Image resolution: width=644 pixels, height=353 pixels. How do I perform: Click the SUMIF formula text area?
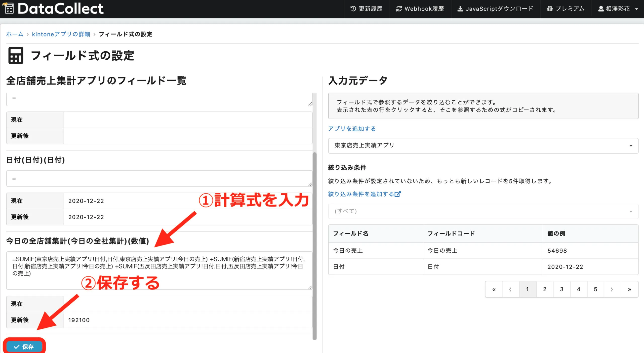[x=159, y=270]
